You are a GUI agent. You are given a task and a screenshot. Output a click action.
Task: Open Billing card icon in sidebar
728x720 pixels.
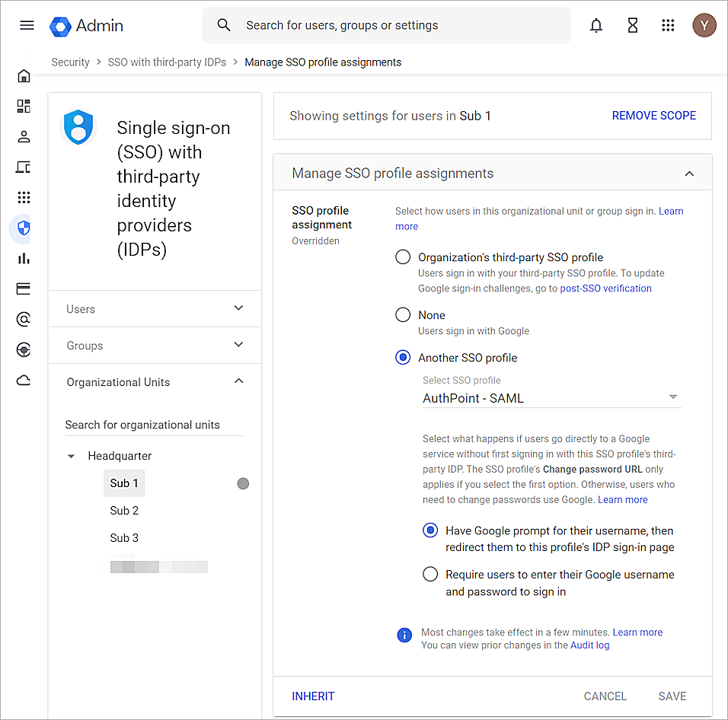point(24,288)
